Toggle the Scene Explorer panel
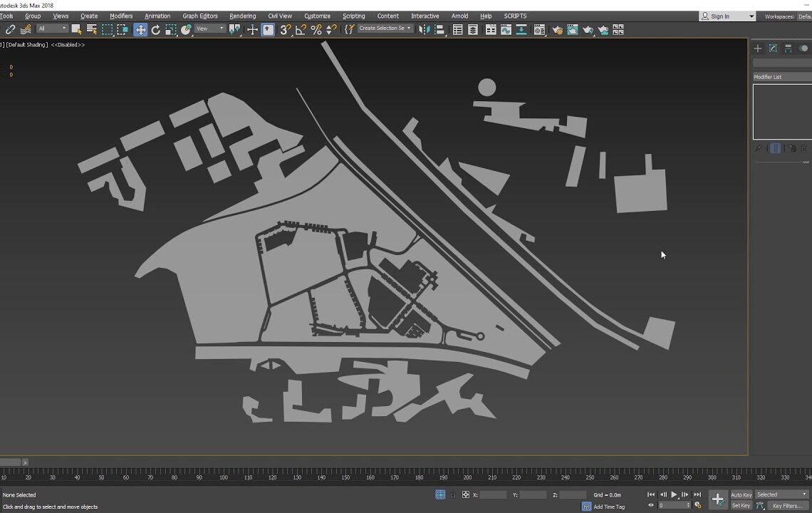The width and height of the screenshot is (812, 513). (457, 29)
